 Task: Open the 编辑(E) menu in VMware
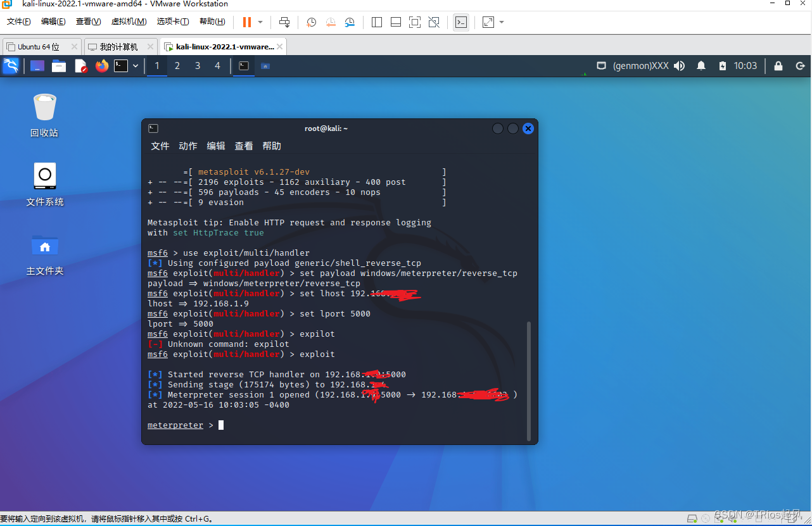click(53, 22)
